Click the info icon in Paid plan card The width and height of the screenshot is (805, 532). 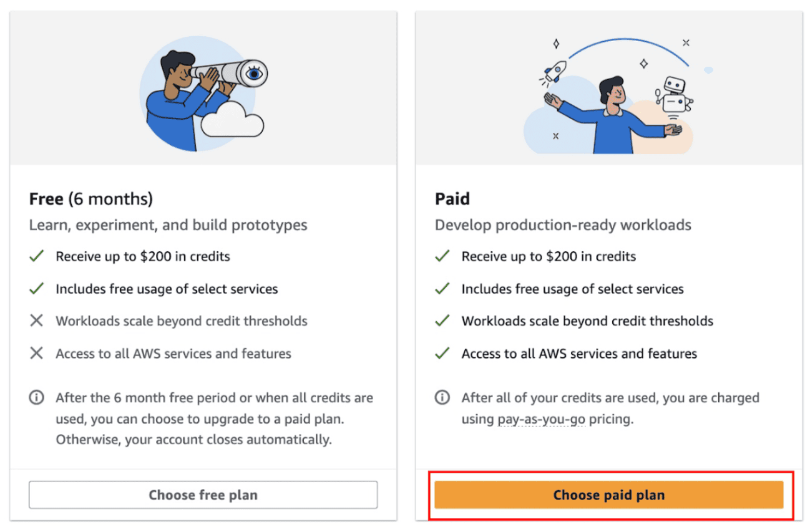(x=442, y=398)
